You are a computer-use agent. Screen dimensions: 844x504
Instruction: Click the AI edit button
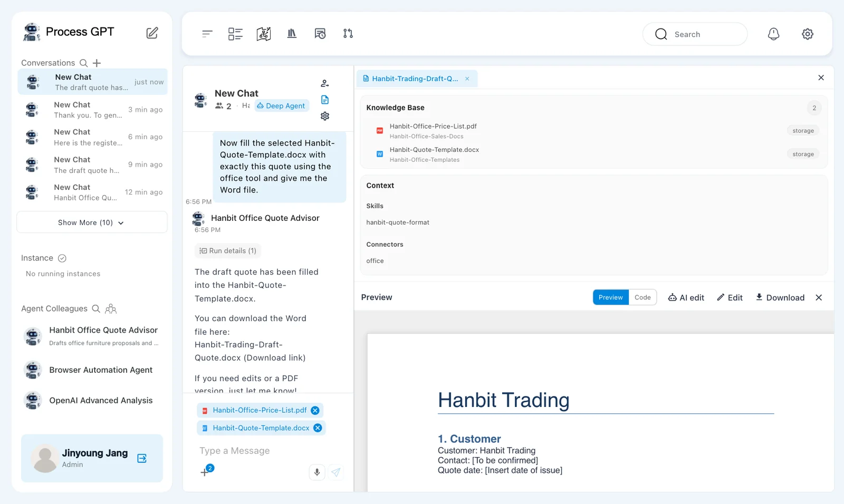tap(686, 298)
